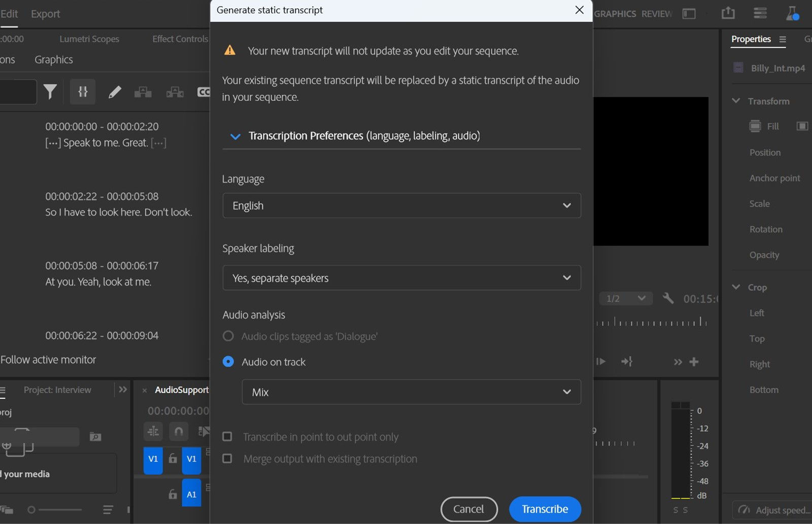Collapse Transcription Preferences section
Viewport: 812px width, 524px height.
click(235, 136)
